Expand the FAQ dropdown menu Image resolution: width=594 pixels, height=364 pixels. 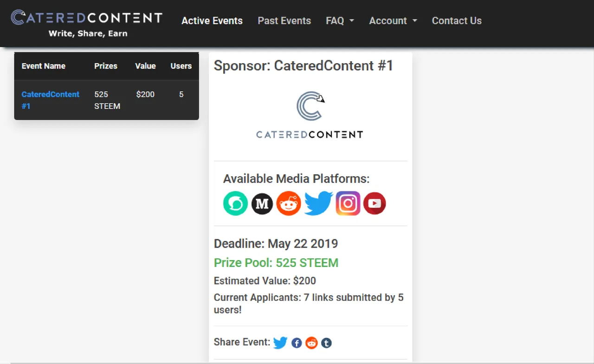point(340,21)
